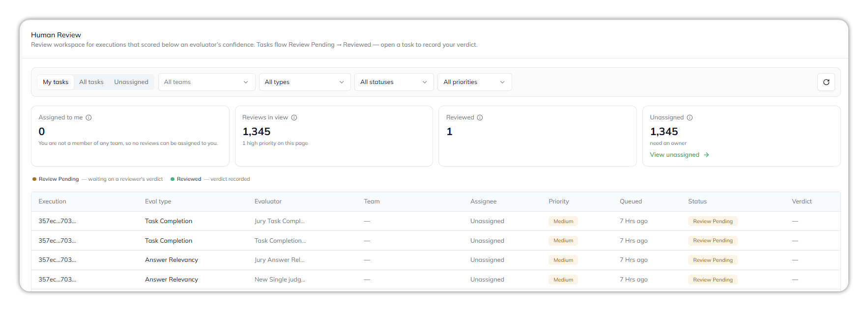Image resolution: width=868 pixels, height=311 pixels.
Task: Click Unassigned assignee in Task Completion... evaluator row
Action: point(487,241)
